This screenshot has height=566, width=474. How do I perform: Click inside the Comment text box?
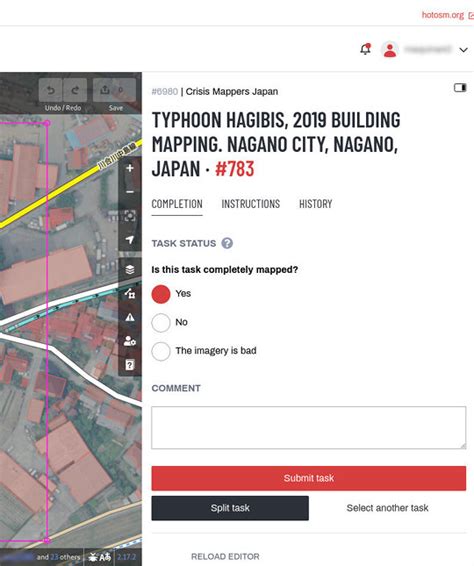click(309, 428)
